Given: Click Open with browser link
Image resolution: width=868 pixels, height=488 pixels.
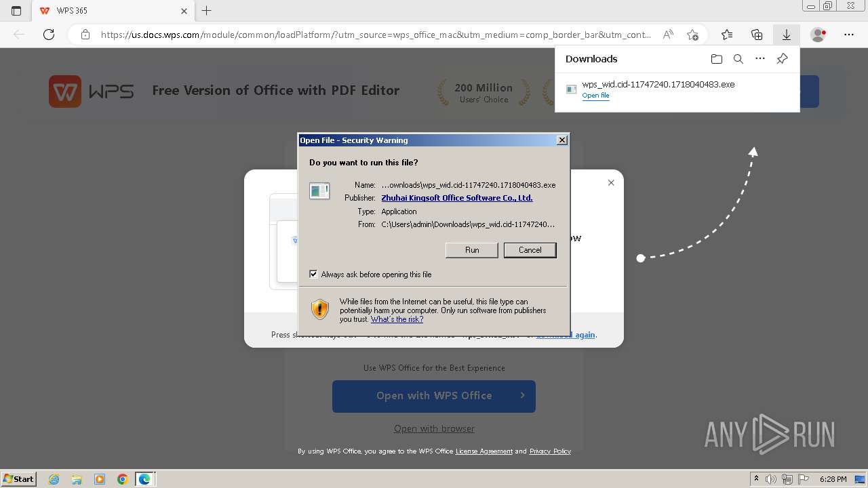Looking at the screenshot, I should click(x=434, y=428).
